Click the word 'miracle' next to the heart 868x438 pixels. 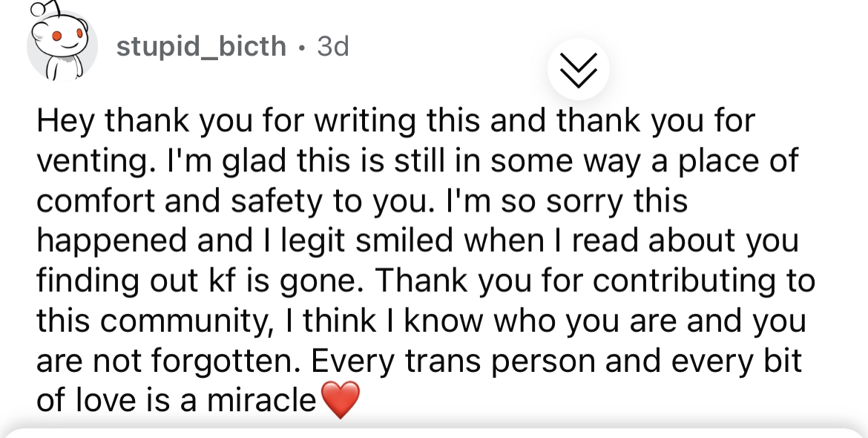pyautogui.click(x=260, y=400)
